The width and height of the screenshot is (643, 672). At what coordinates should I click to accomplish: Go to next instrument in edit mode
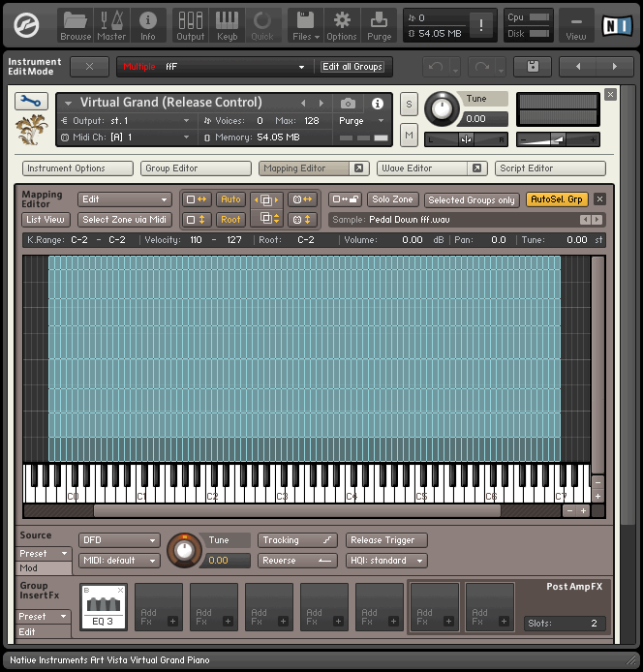click(x=615, y=67)
